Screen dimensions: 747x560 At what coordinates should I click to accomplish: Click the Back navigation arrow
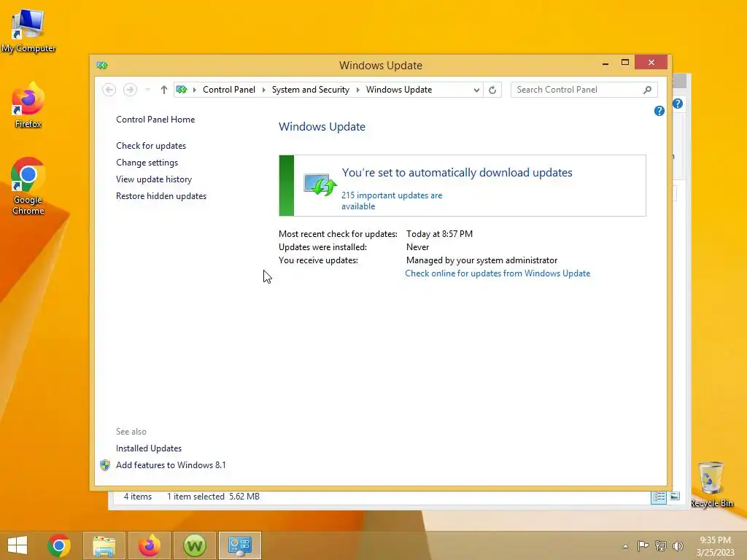tap(109, 90)
